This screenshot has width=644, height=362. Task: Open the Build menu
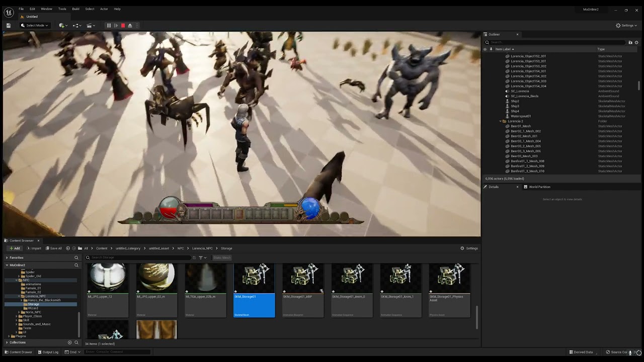[75, 9]
